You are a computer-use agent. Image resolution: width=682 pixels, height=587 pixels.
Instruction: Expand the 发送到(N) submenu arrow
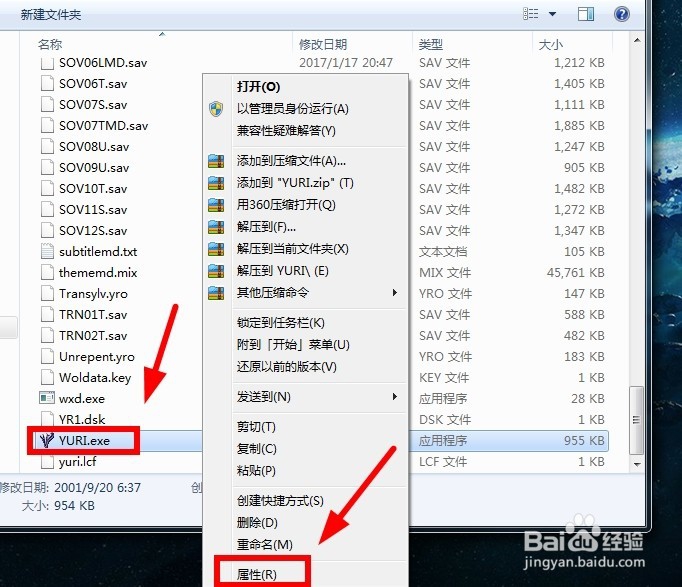coord(394,397)
